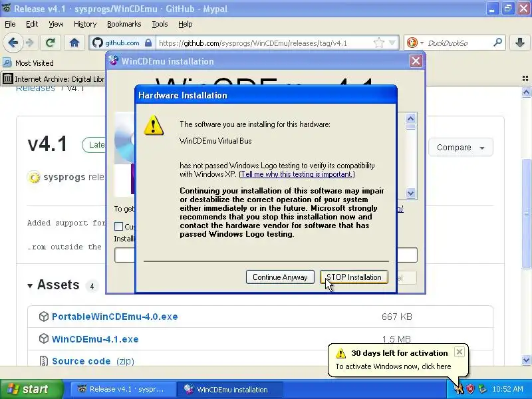Click the page scrollbar up arrow
This screenshot has height=399, width=532.
point(526,92)
